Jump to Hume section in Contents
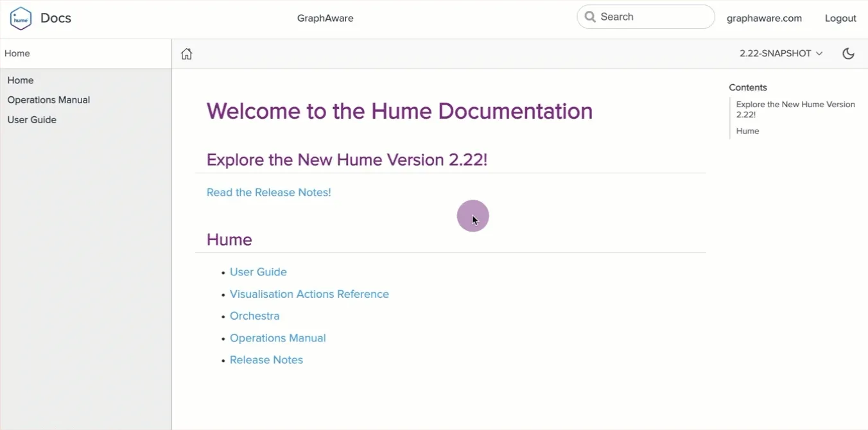 (x=747, y=131)
